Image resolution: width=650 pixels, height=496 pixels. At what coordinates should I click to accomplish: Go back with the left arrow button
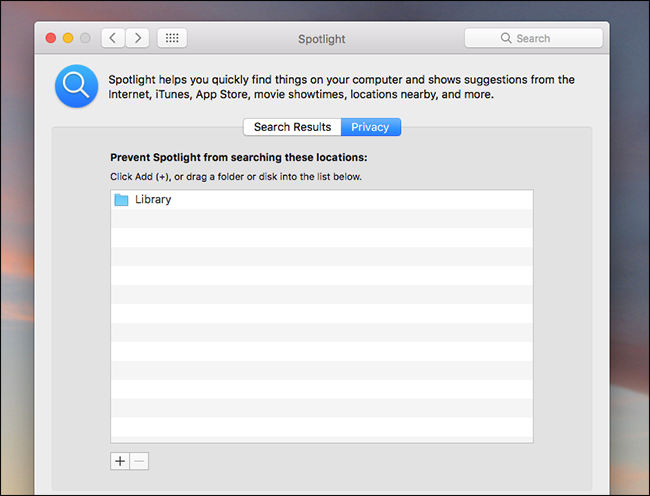(x=113, y=38)
